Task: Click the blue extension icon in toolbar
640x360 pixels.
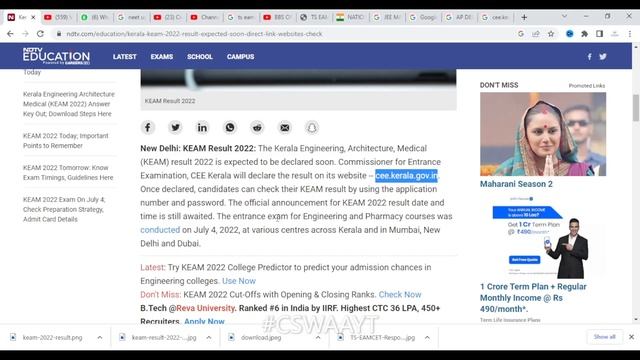Action: tap(570, 34)
